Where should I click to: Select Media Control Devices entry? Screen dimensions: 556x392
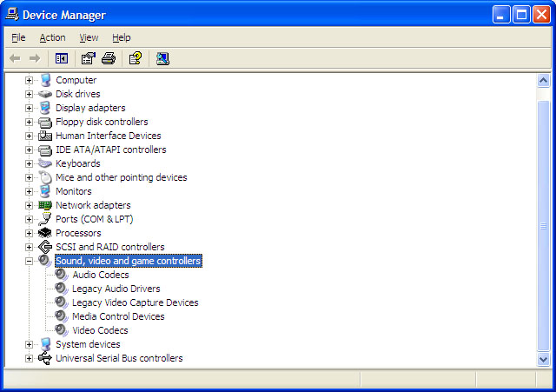(x=118, y=316)
